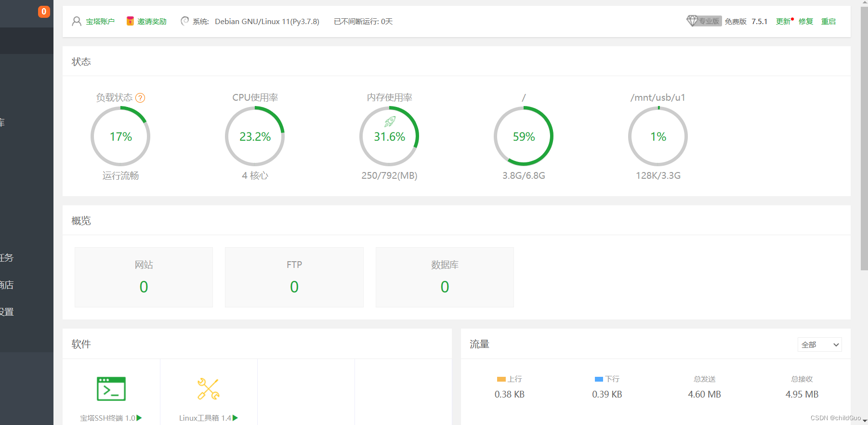The image size is (868, 425).
Task: Click the 7.5.1 version number
Action: pos(759,21)
